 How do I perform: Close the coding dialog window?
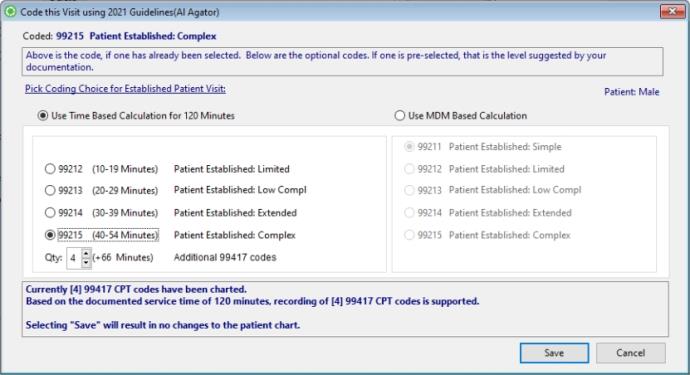coord(672,12)
